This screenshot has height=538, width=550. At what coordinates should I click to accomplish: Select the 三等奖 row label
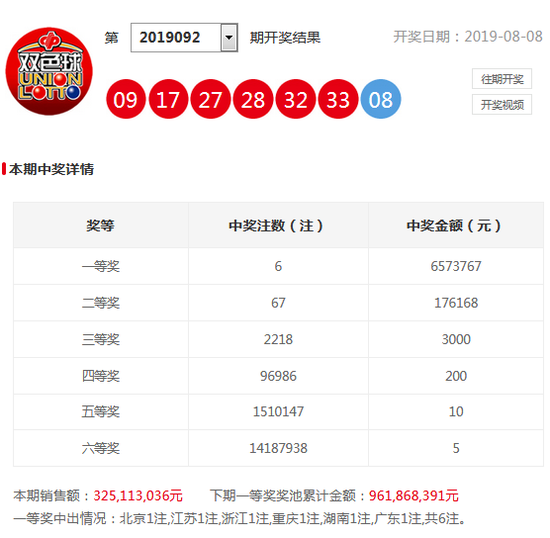101,339
